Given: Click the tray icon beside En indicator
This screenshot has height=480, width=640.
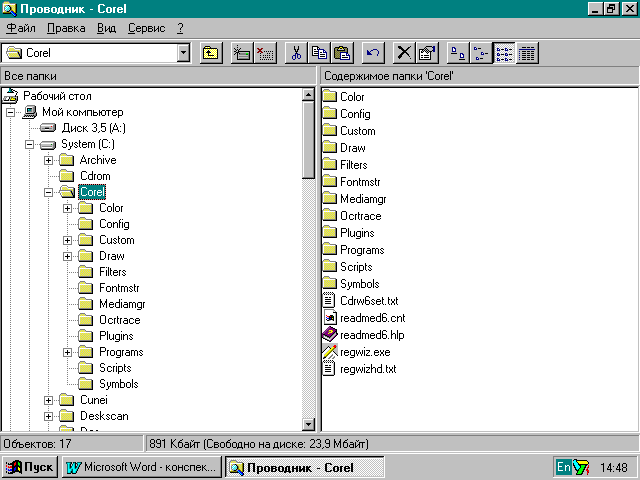Looking at the screenshot, I should (x=581, y=467).
